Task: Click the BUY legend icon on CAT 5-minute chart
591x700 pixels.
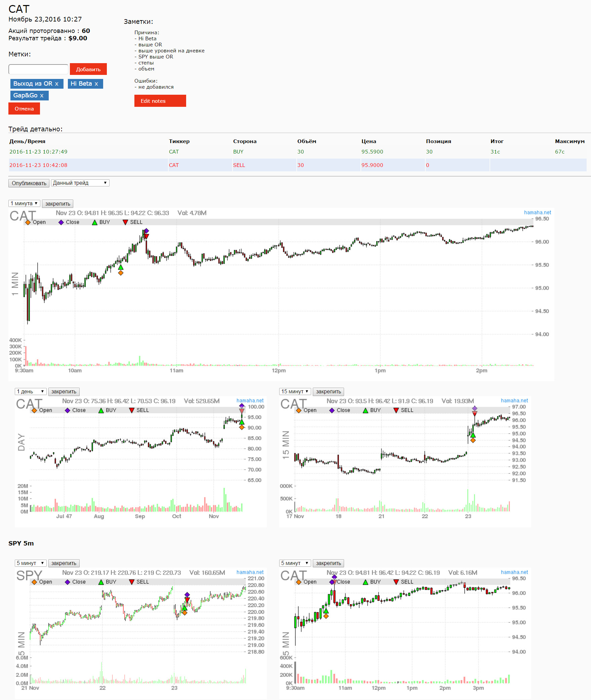Action: 366,582
